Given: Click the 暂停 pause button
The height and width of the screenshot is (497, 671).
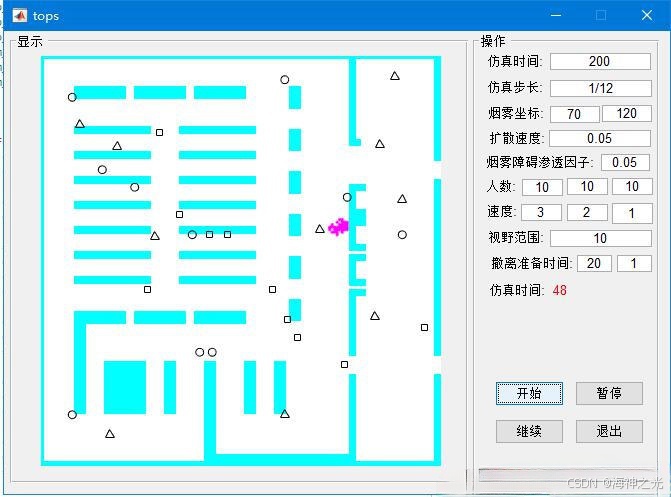Looking at the screenshot, I should pos(609,393).
